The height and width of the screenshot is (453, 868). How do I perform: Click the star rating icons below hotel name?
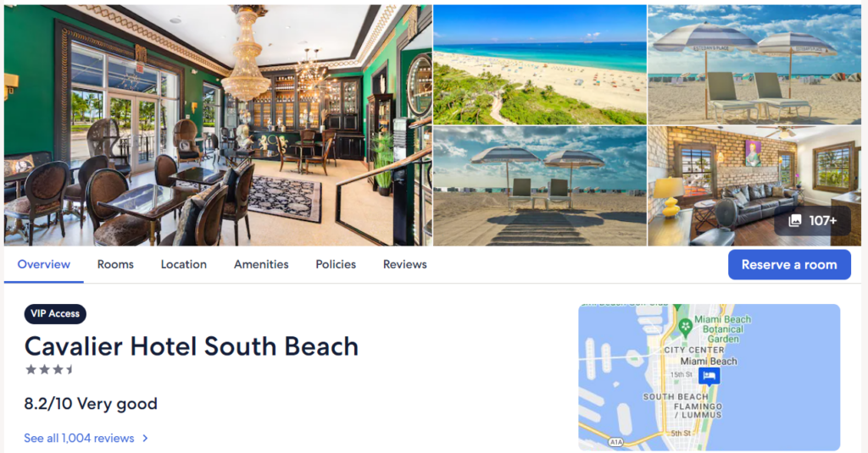49,369
